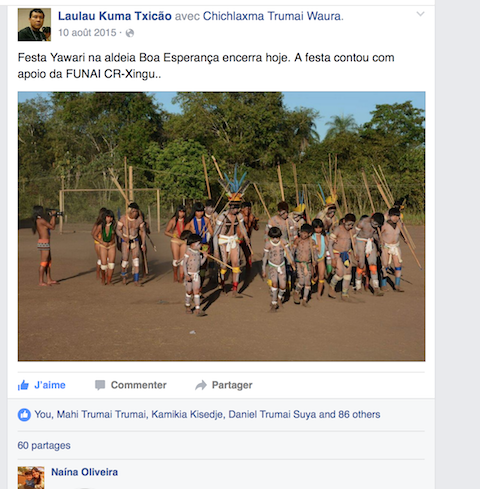Screen dimensions: 480x489
Task: Click the blue like reaction icon
Action: tap(24, 415)
